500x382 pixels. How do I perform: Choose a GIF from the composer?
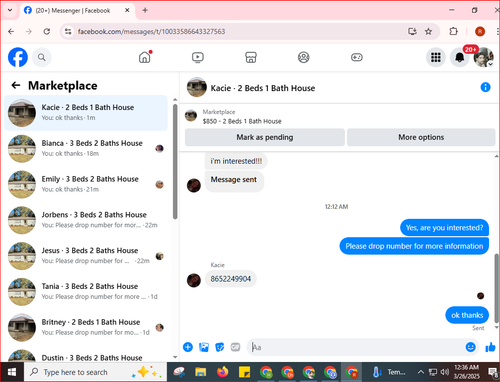point(235,347)
